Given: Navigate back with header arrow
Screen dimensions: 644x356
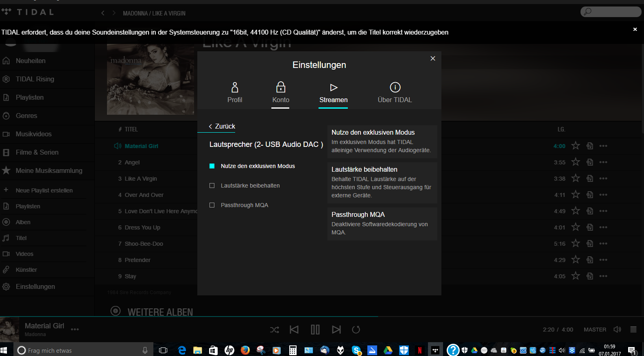Looking at the screenshot, I should pos(103,13).
